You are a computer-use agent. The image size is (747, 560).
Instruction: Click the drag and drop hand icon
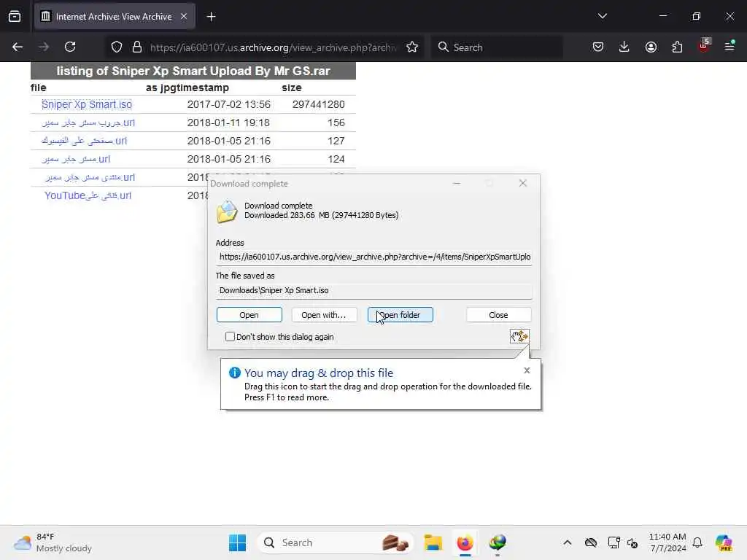click(519, 336)
